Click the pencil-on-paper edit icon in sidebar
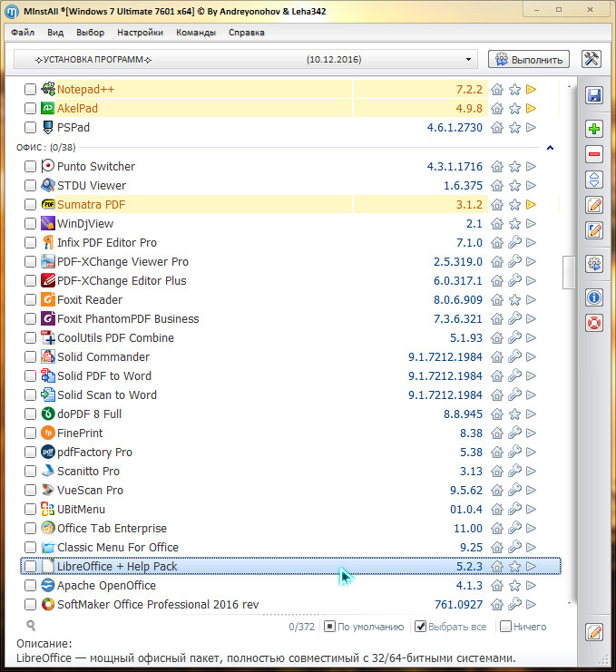 [x=594, y=205]
